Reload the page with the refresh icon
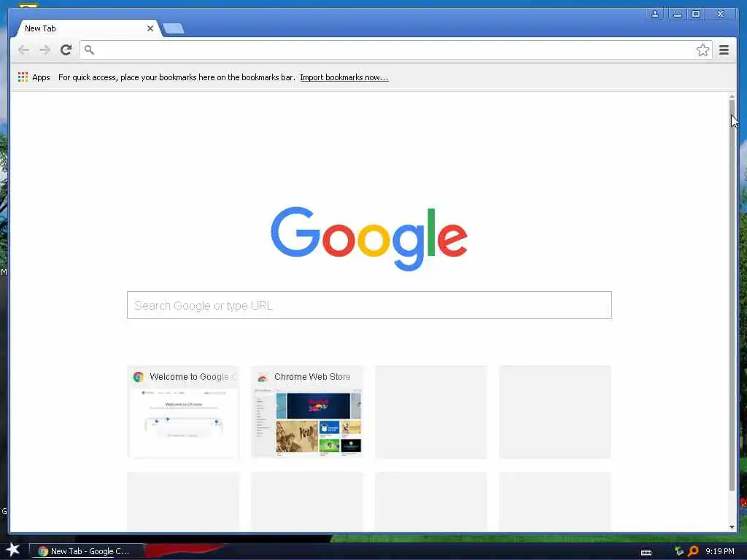The height and width of the screenshot is (560, 747). point(66,50)
